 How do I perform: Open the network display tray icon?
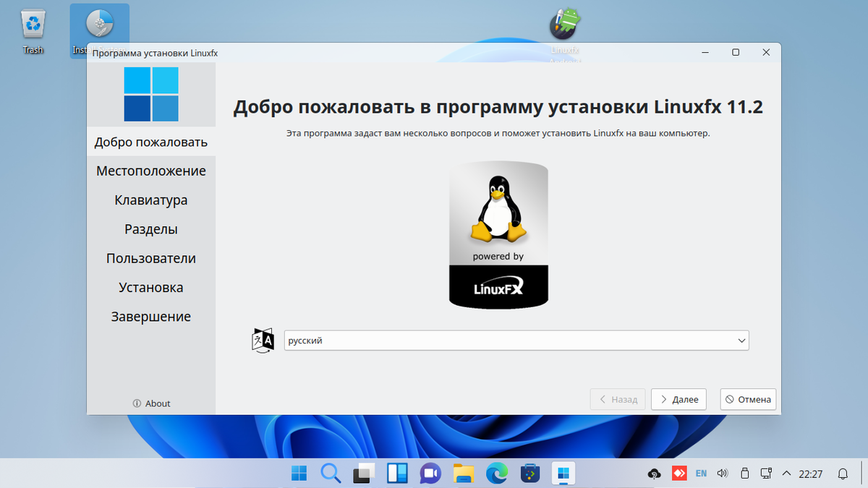coord(766,474)
